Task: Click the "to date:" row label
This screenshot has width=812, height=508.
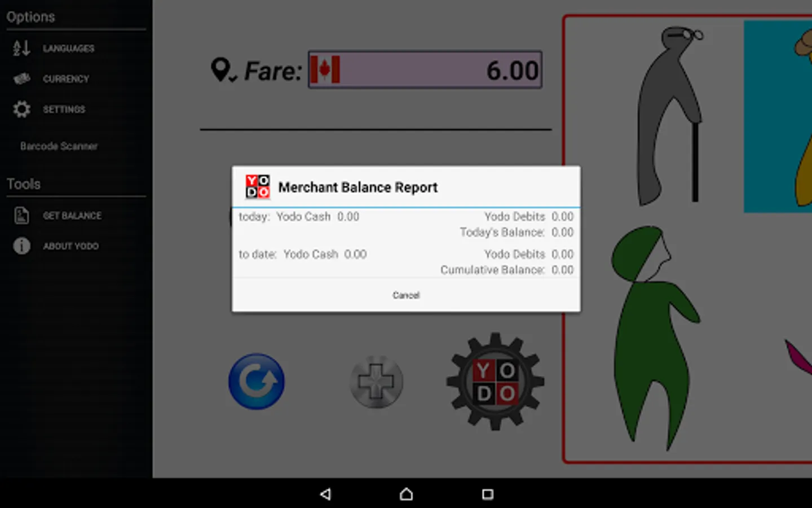Action: point(257,255)
